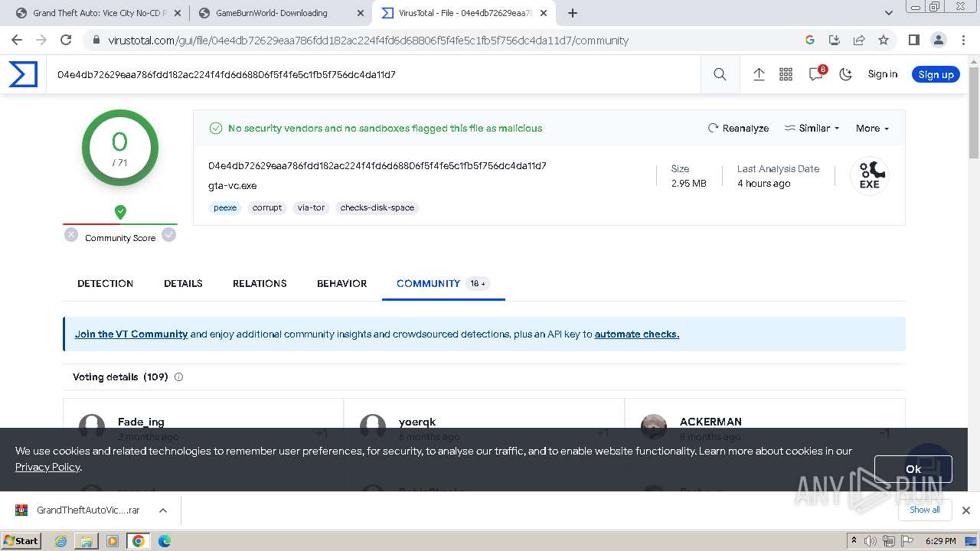This screenshot has height=551, width=980.
Task: Click the community score positive check icon
Action: pos(168,235)
